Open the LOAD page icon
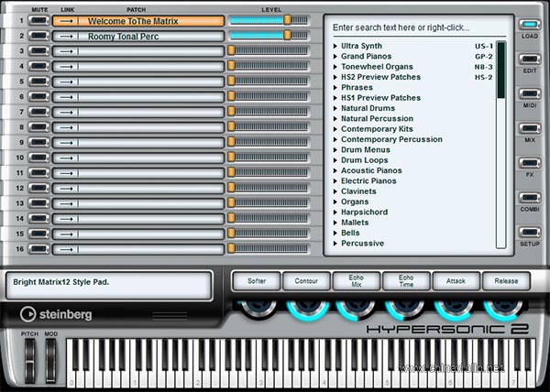Viewport: 550px width, 392px height. pos(529,25)
